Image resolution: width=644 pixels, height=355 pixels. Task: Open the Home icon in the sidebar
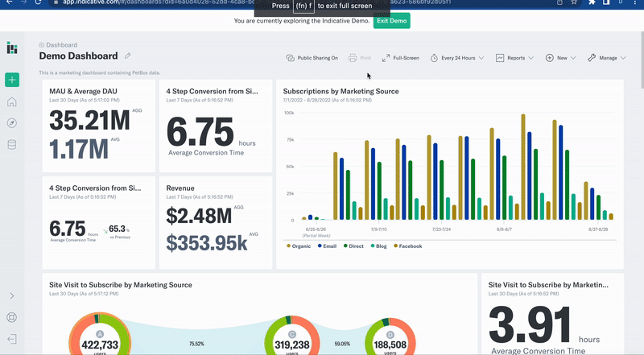[12, 101]
